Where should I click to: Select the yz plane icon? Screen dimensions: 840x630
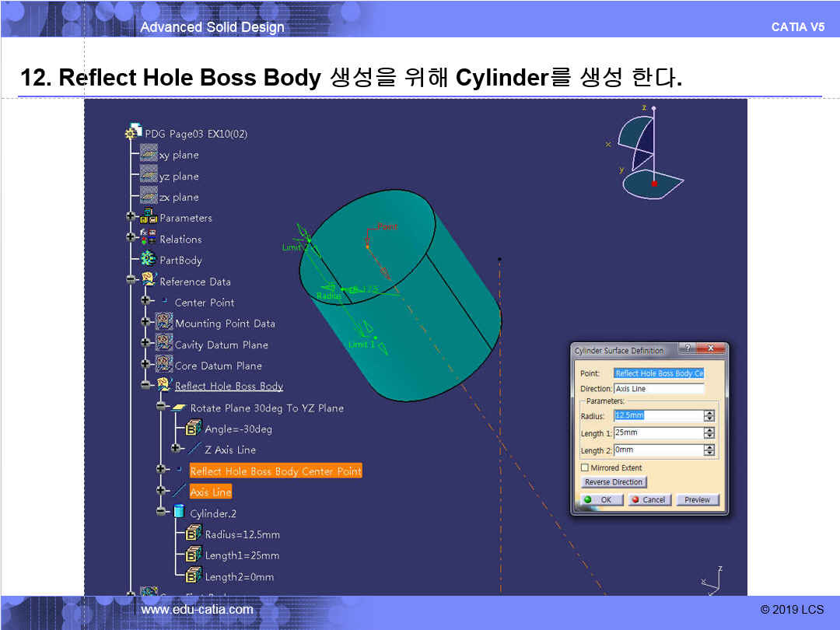tap(149, 176)
